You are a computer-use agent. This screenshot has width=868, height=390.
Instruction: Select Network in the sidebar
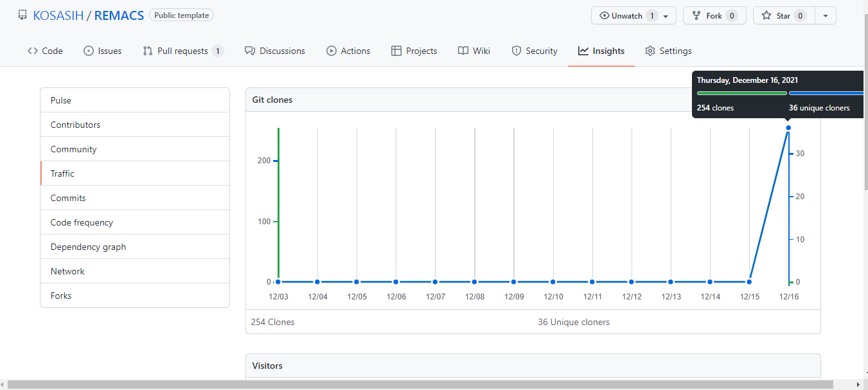(135, 271)
